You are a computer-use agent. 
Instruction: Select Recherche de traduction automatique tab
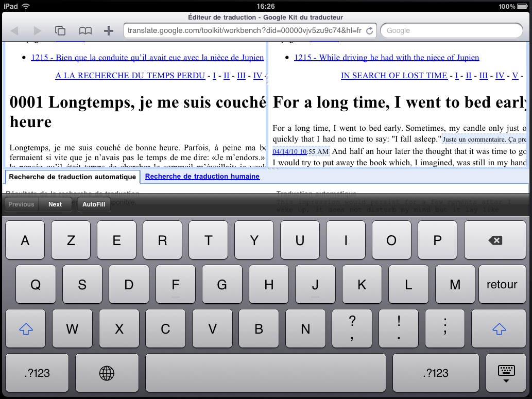[x=72, y=177]
